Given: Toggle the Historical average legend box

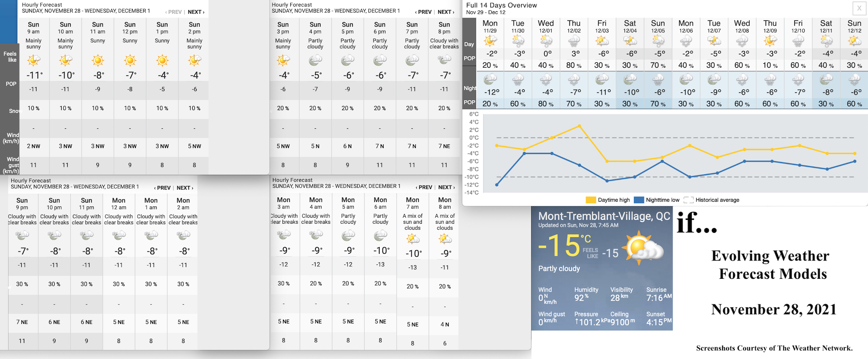Looking at the screenshot, I should [x=688, y=200].
